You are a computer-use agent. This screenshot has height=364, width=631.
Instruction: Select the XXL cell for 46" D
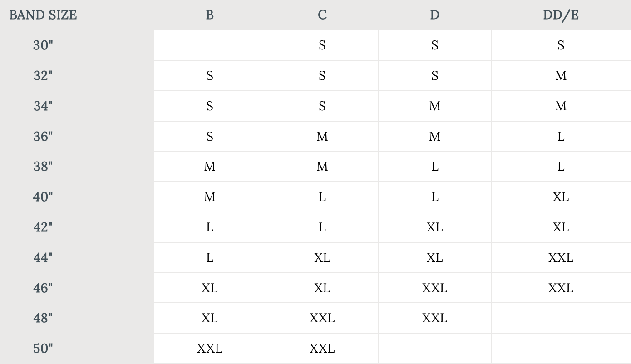click(435, 288)
